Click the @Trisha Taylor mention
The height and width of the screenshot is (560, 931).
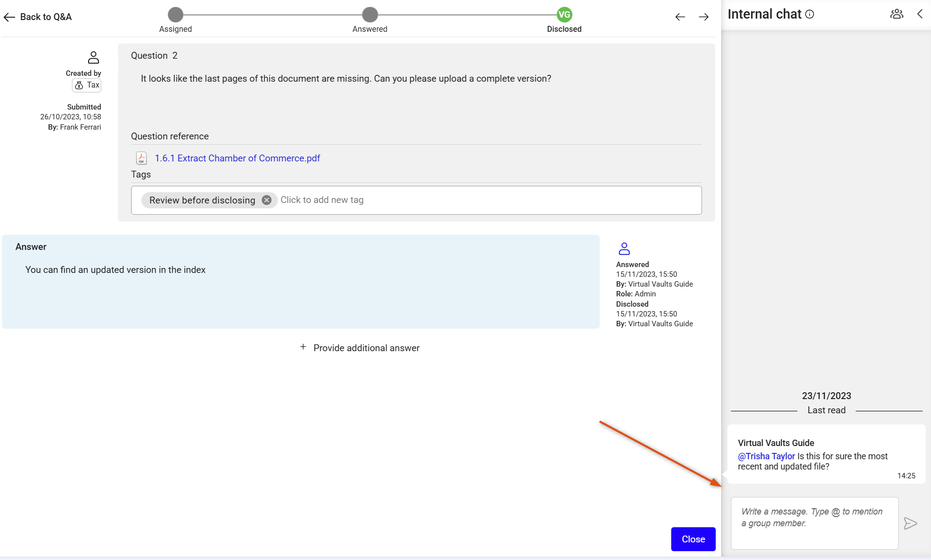pyautogui.click(x=766, y=456)
